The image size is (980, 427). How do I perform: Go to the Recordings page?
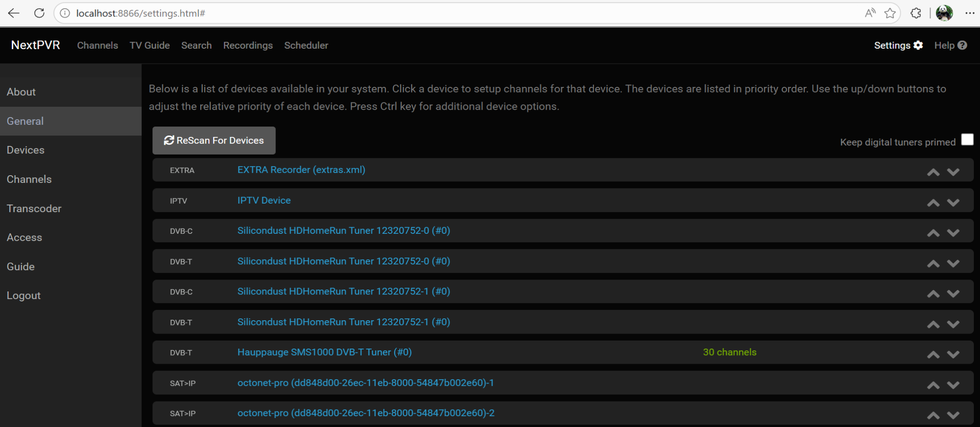coord(248,45)
